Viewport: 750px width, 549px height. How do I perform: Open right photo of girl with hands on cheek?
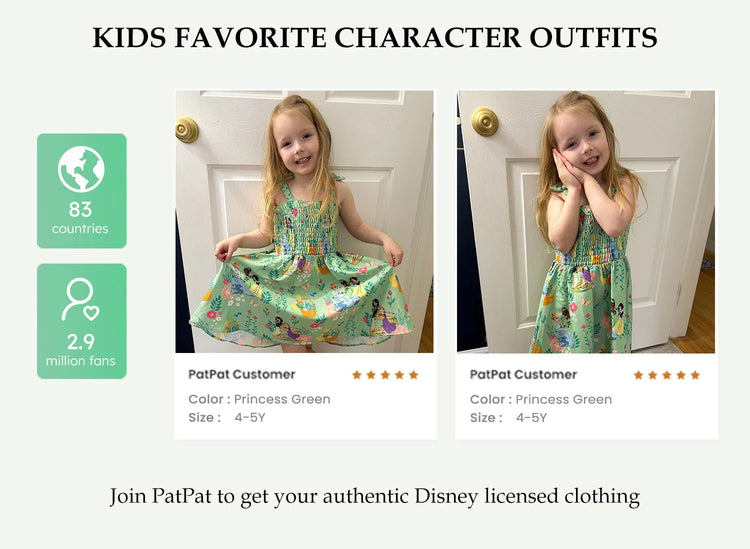586,221
